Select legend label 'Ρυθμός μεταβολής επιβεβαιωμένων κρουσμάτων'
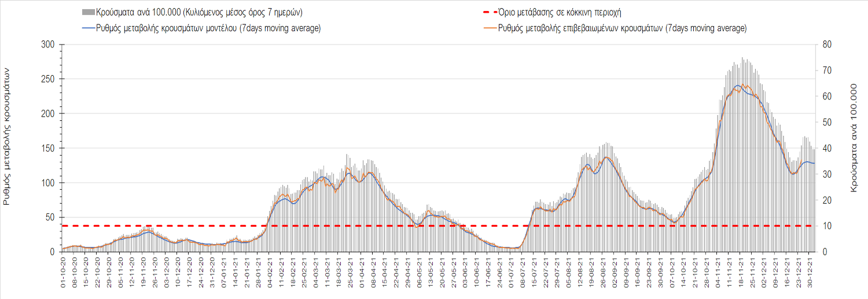Image resolution: width=868 pixels, height=299 pixels. click(623, 28)
